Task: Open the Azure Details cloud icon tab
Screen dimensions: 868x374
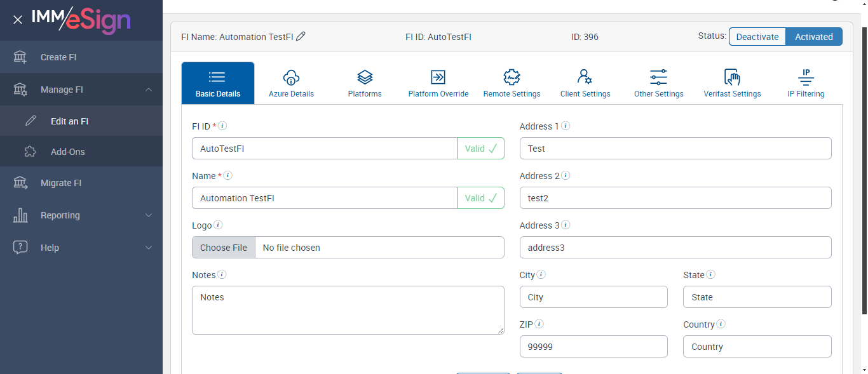Action: (x=291, y=77)
